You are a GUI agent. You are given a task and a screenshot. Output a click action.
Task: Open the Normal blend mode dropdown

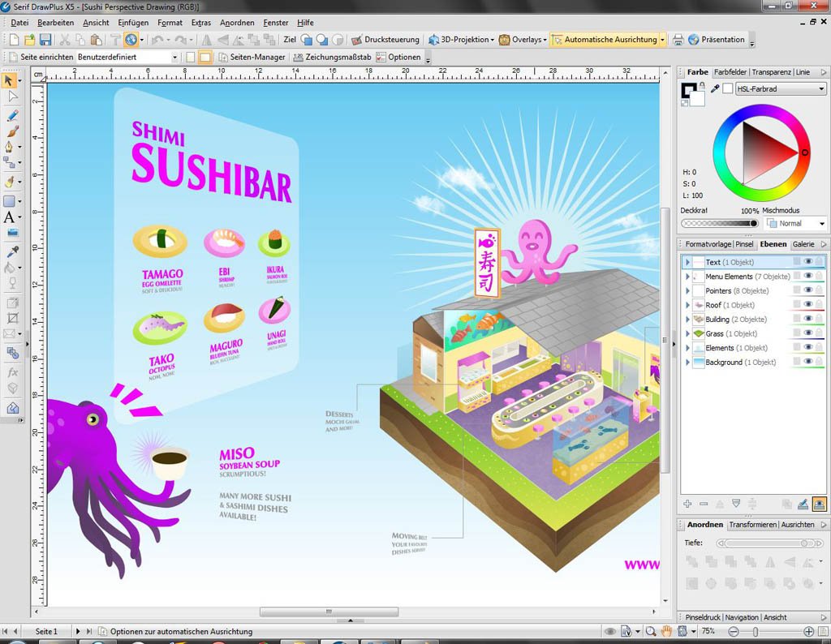click(795, 224)
